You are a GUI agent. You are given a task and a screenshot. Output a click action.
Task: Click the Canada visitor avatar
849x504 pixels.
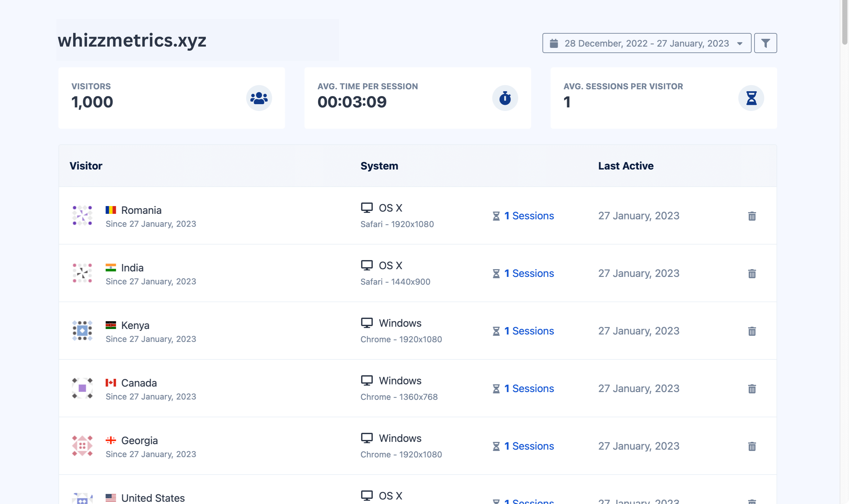82,388
